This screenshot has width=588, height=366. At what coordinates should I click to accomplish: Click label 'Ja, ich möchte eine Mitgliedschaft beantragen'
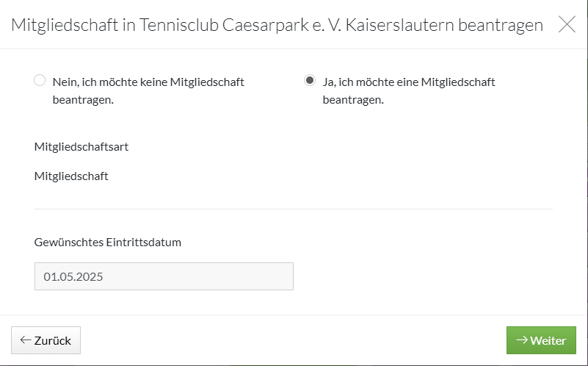[x=409, y=90]
